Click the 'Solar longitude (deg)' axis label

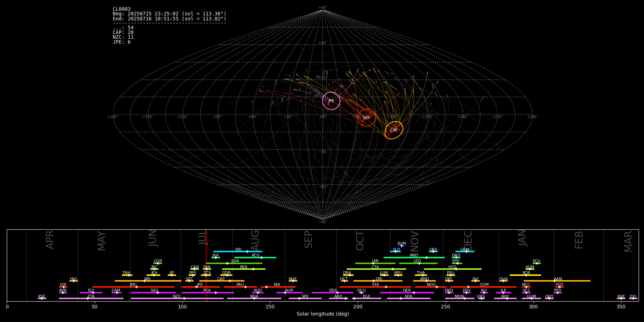point(323,314)
